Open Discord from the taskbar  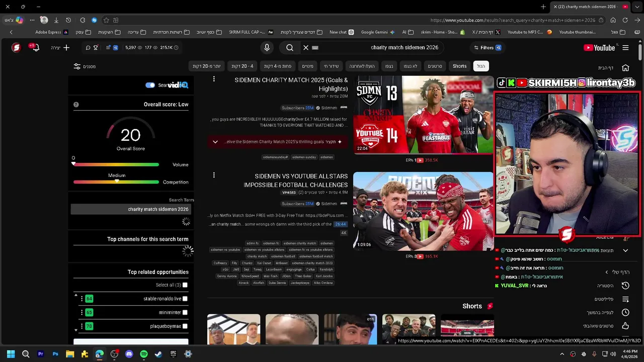(x=129, y=354)
